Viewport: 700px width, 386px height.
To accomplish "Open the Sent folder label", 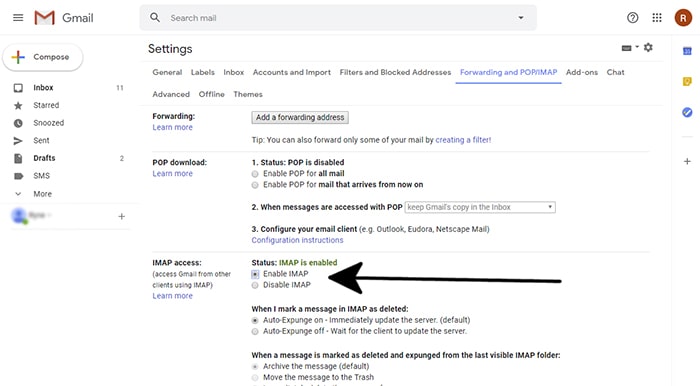I will point(41,141).
